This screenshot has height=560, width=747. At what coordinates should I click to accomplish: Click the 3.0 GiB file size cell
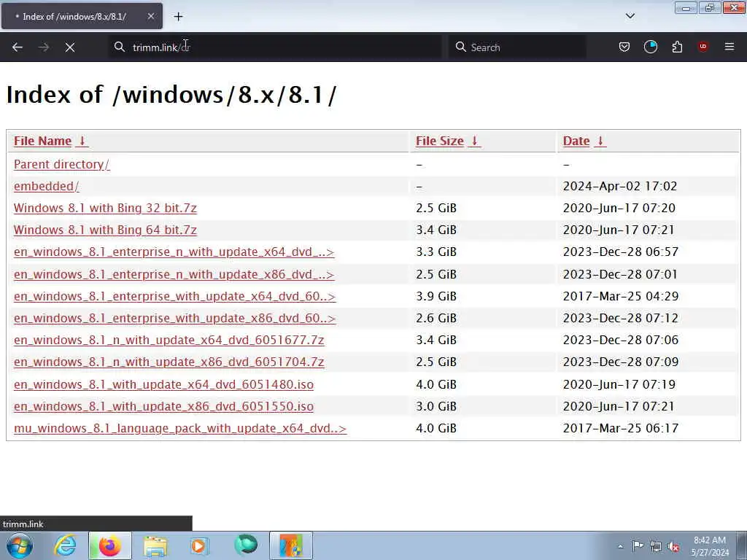[436, 406]
